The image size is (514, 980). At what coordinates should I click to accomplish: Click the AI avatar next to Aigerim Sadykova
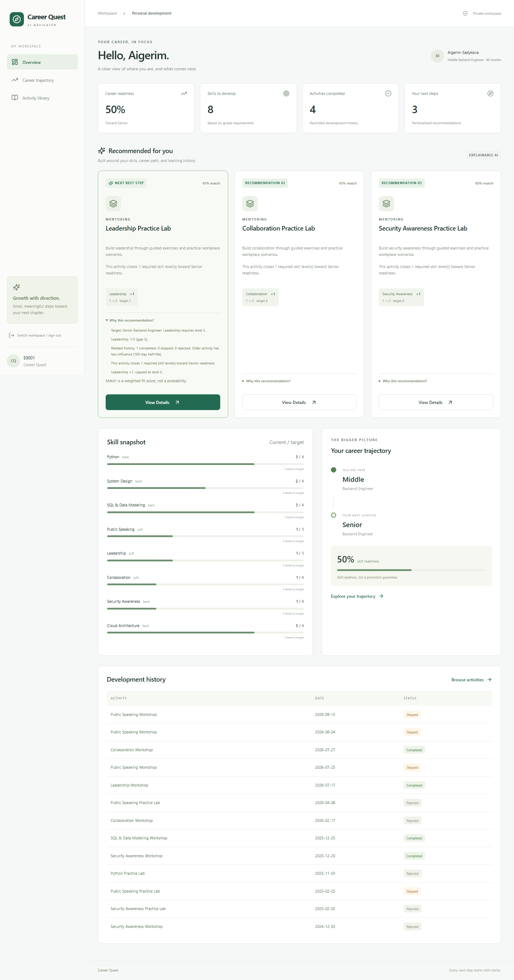tap(437, 56)
